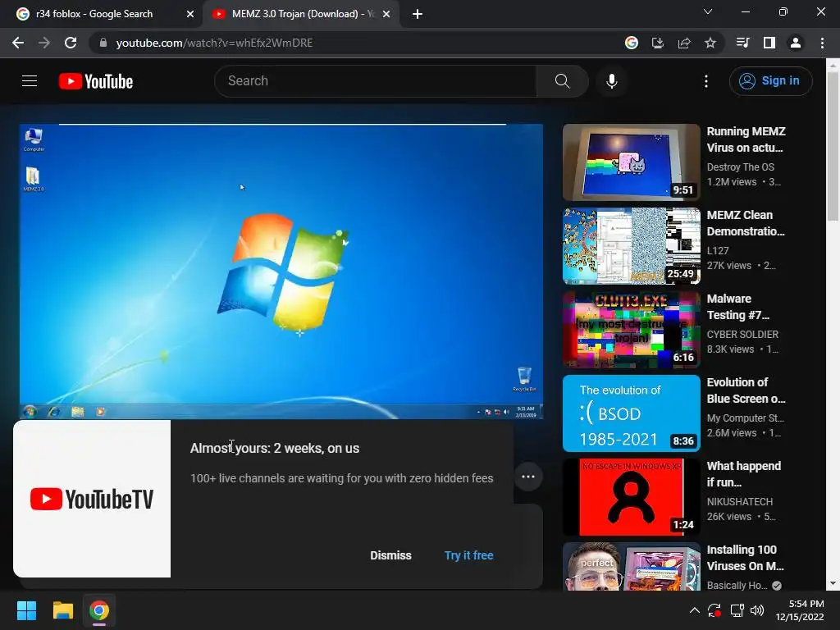Screen dimensions: 840x630
Task: Click the scrollbar down arrow
Action: tap(833, 583)
